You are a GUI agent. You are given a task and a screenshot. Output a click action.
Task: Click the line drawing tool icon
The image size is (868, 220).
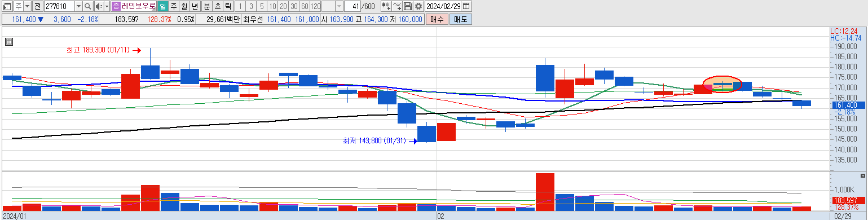point(397,6)
